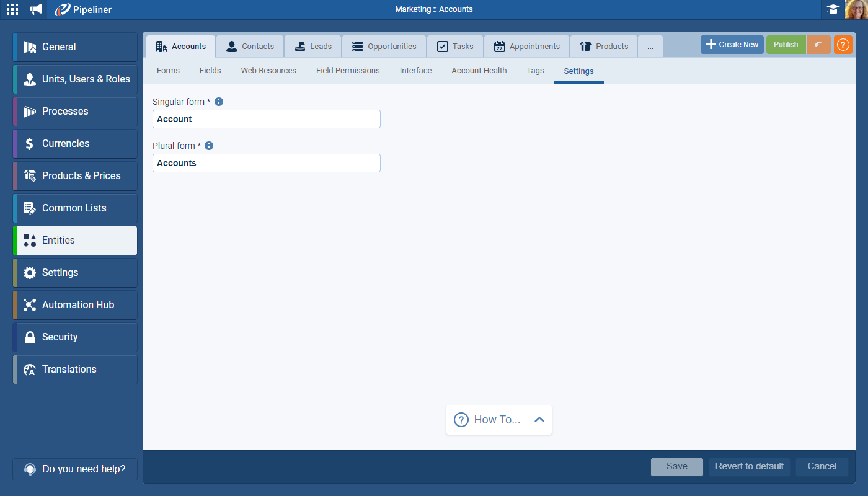The height and width of the screenshot is (496, 868).
Task: Click the orange undo arrow button
Action: (818, 45)
